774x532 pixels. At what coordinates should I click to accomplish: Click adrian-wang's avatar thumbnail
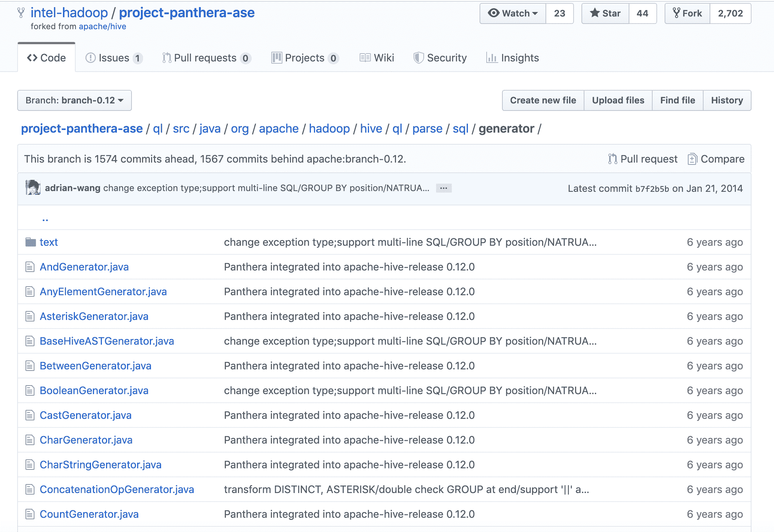pos(33,188)
